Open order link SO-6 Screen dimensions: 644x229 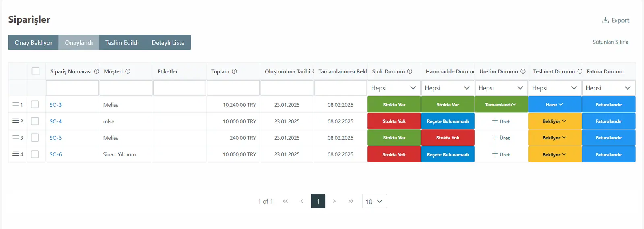[56, 154]
